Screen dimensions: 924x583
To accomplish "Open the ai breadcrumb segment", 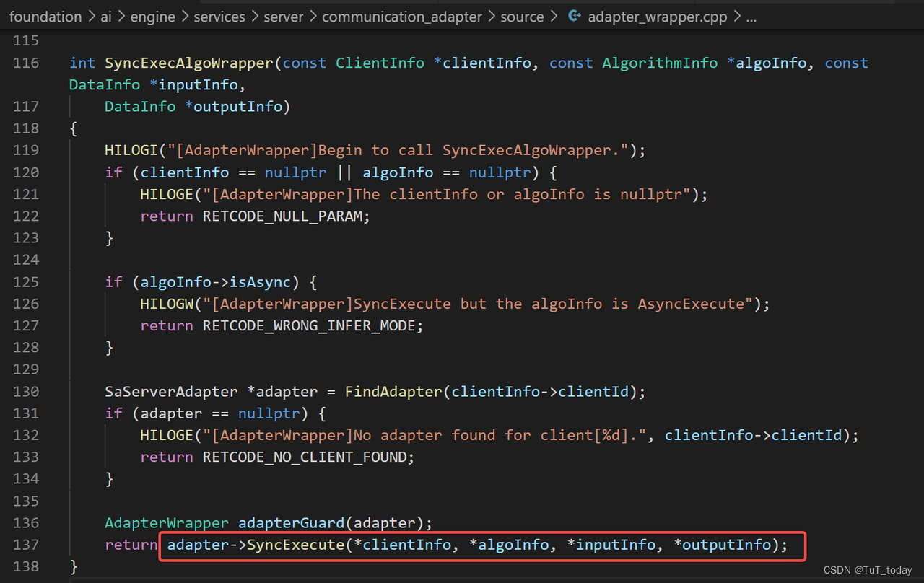I will pyautogui.click(x=107, y=17).
